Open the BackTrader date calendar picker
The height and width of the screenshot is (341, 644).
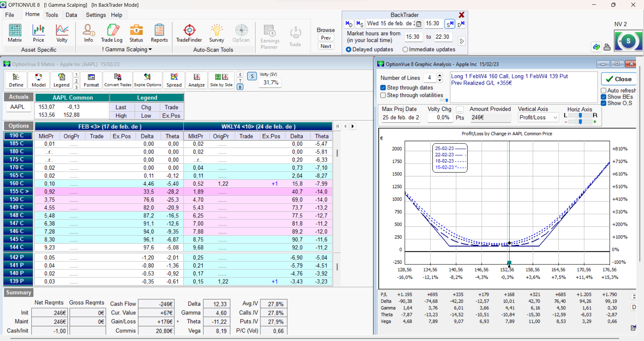(419, 24)
